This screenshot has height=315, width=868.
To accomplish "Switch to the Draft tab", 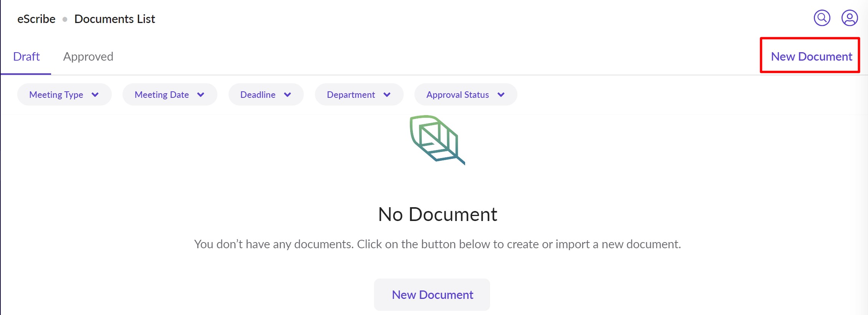I will point(27,57).
